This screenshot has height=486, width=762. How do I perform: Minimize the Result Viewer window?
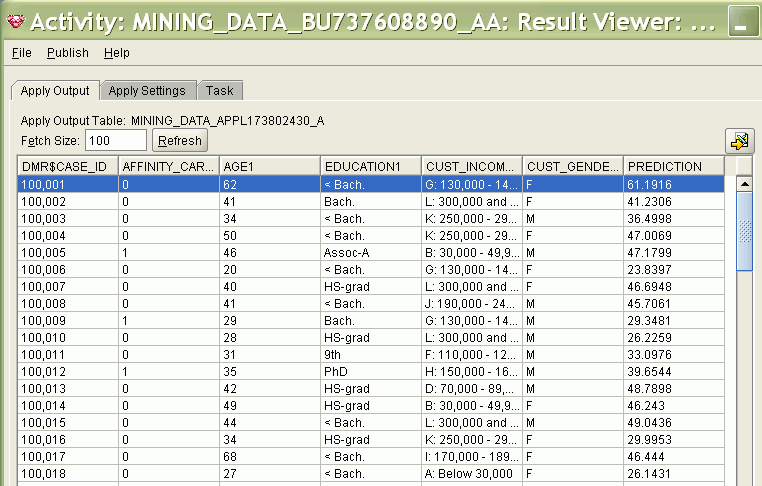(743, 21)
